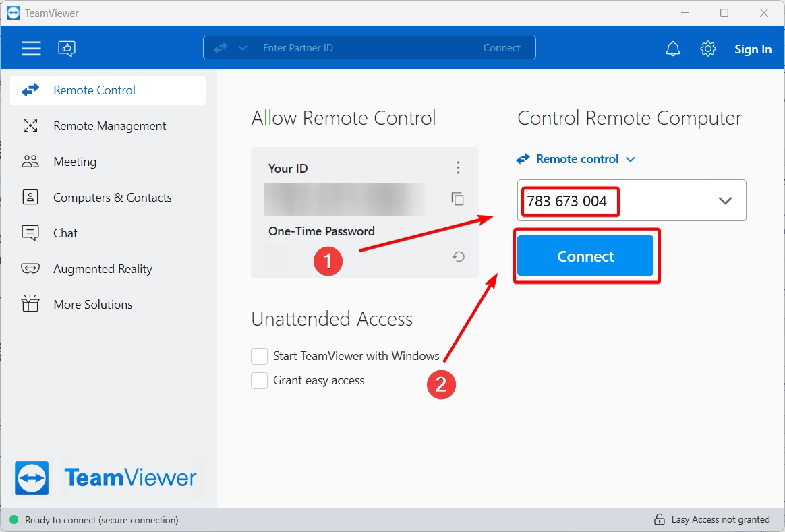The image size is (785, 532).
Task: Click the Allow Remote Control heading
Action: pyautogui.click(x=343, y=118)
